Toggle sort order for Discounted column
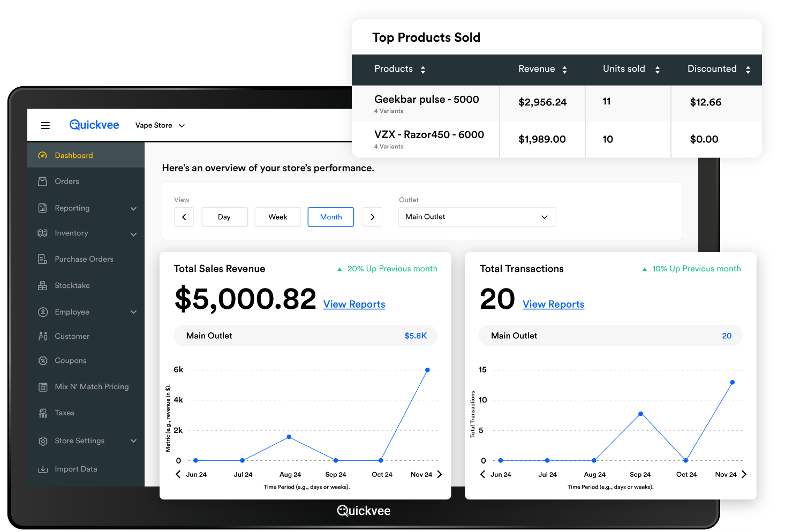This screenshot has height=532, width=785. [x=748, y=70]
